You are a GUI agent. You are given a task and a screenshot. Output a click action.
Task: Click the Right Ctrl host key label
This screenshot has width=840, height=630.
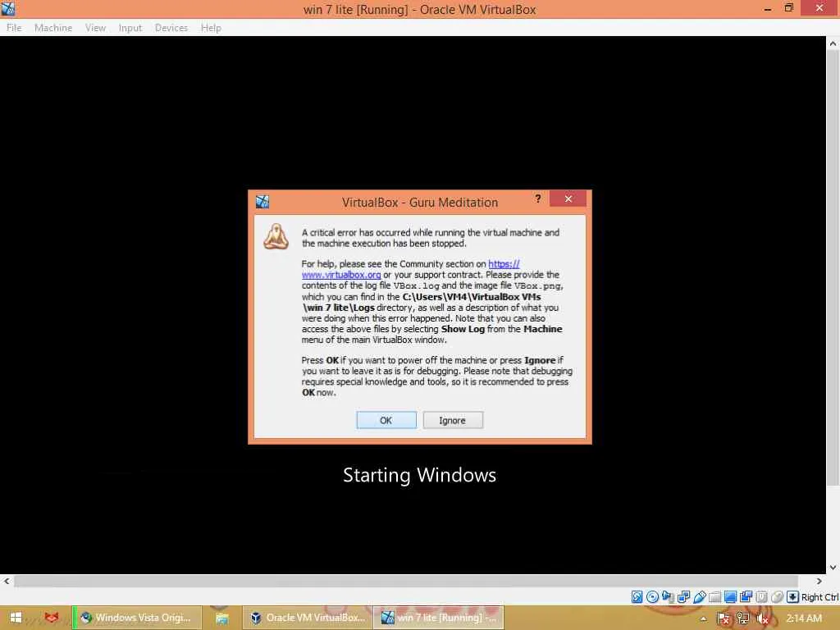pyautogui.click(x=819, y=597)
